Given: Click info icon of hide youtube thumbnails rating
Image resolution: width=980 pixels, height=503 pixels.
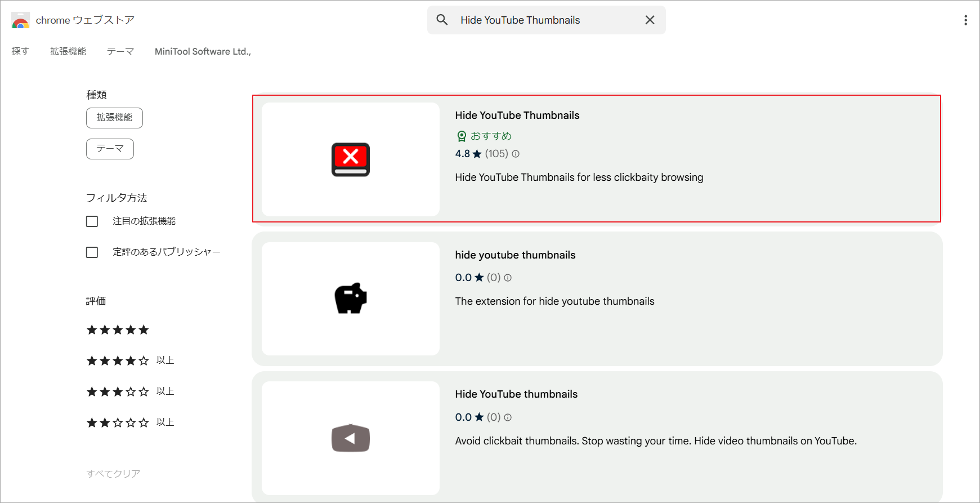Looking at the screenshot, I should (x=508, y=278).
